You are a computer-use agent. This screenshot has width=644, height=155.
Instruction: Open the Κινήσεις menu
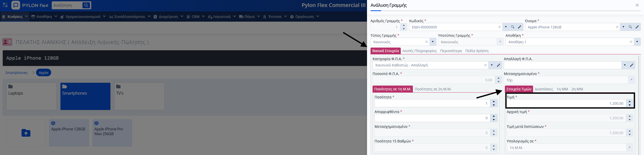pyautogui.click(x=15, y=17)
